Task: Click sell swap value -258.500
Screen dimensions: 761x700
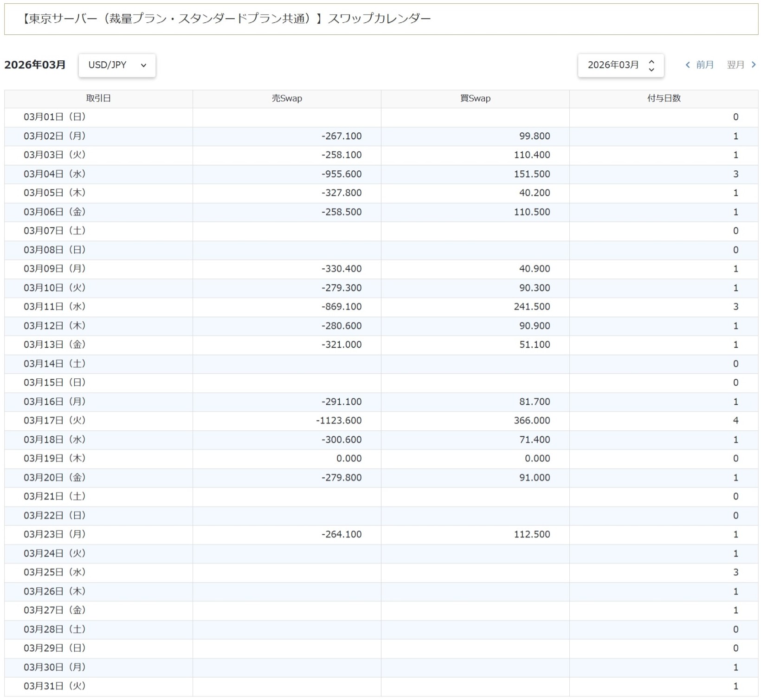Action: tap(342, 212)
